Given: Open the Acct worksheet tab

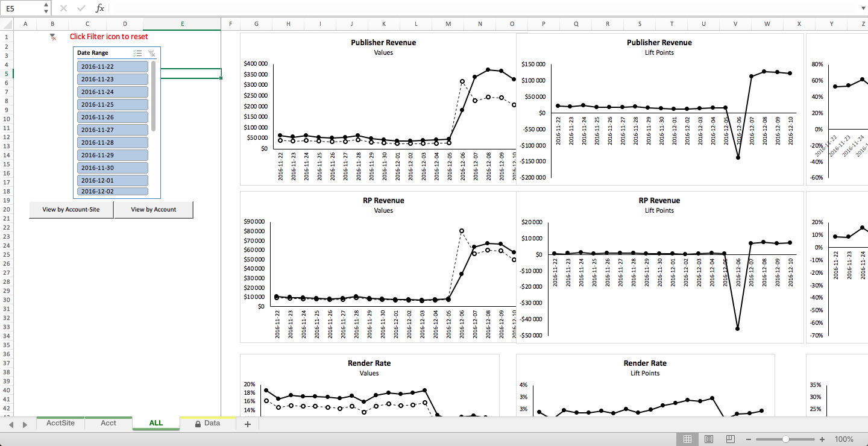Looking at the screenshot, I should coord(108,422).
